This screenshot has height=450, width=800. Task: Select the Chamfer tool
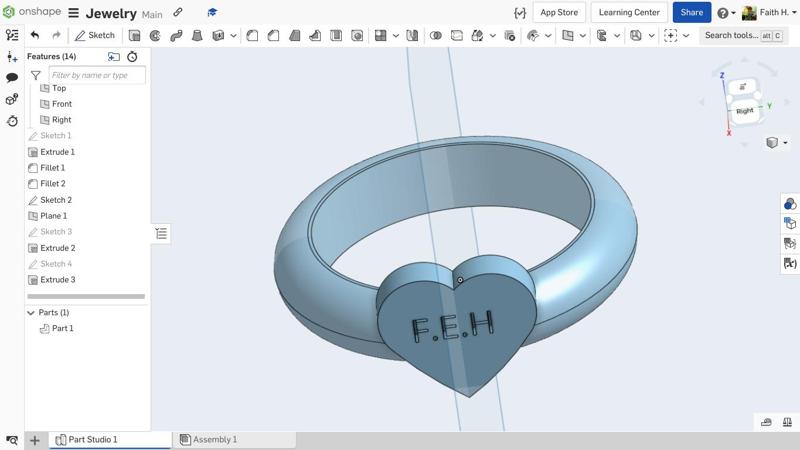pos(273,35)
